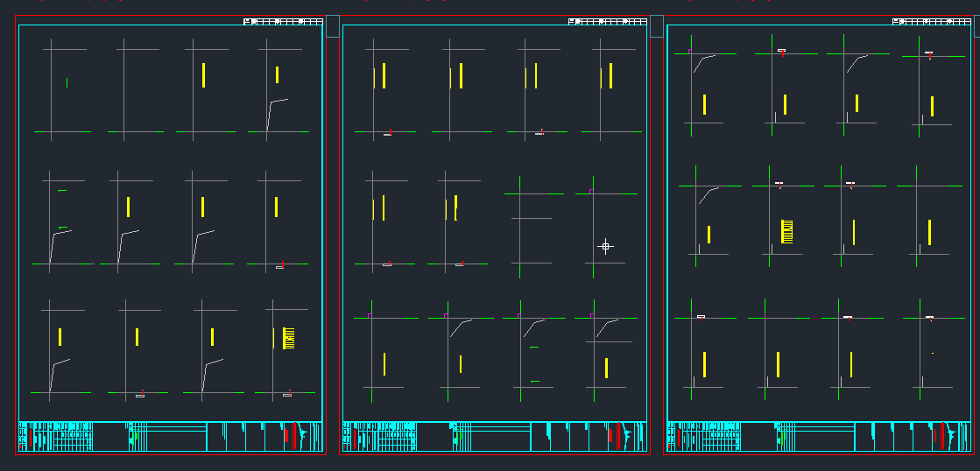Select the yellow hatched block in left sheet
Viewport: 980px width, 471px height.
tap(290, 338)
